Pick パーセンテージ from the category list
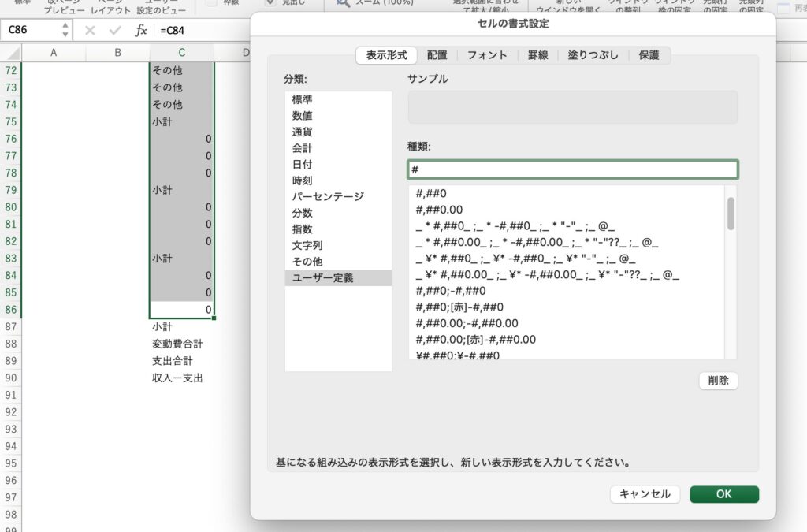 [x=328, y=196]
